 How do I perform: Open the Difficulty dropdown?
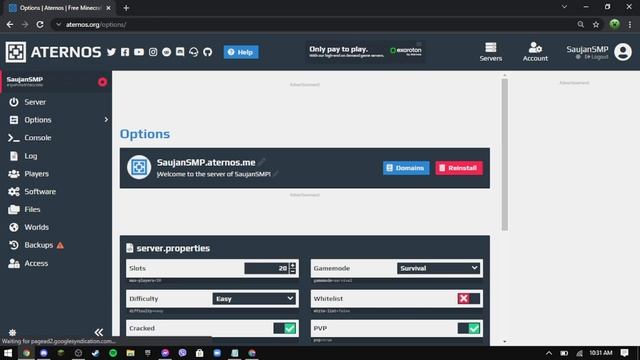click(254, 299)
